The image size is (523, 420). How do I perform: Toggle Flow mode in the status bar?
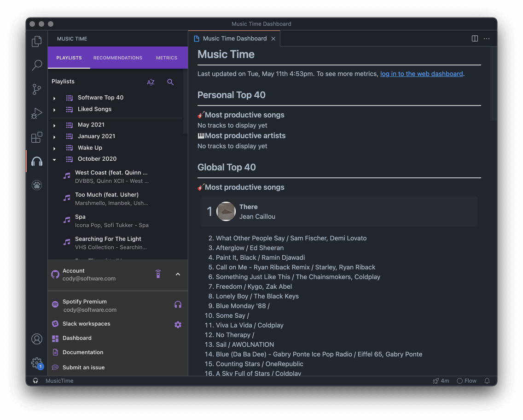click(466, 381)
